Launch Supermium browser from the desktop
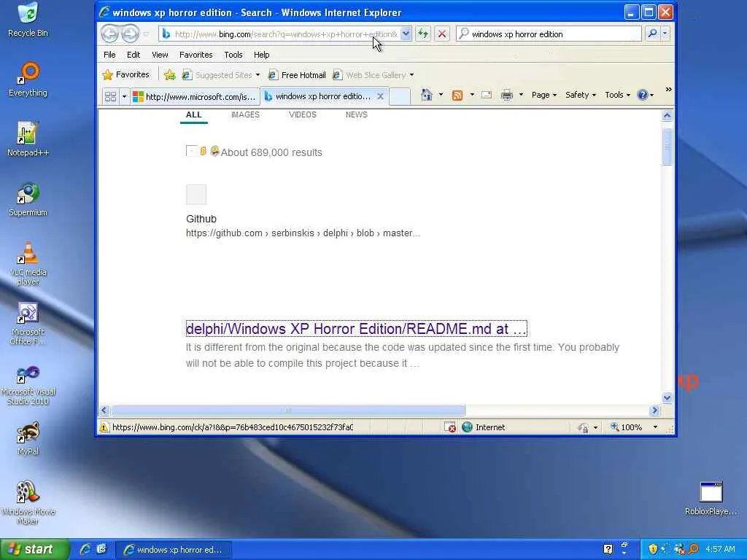Image resolution: width=747 pixels, height=560 pixels. coord(28,199)
